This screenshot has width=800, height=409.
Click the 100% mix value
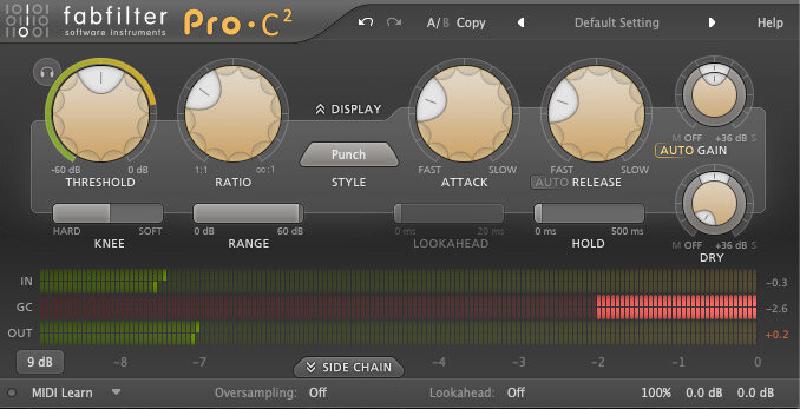(x=656, y=393)
